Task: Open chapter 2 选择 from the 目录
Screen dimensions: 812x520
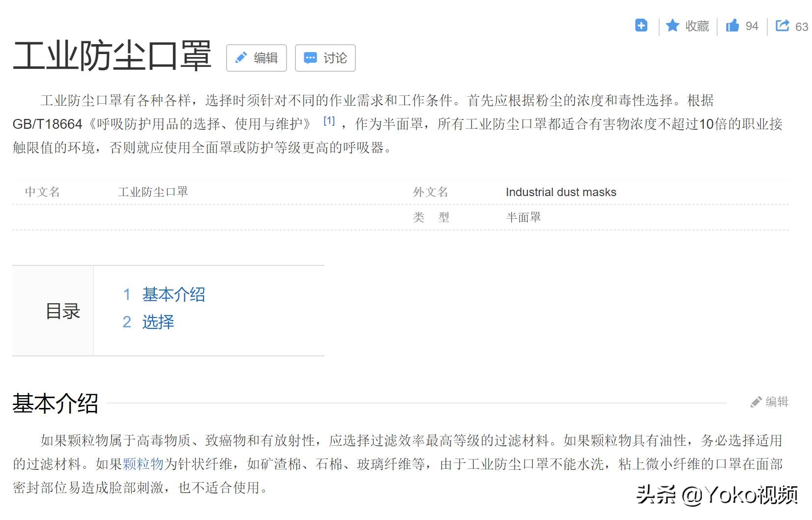Action: coord(157,322)
